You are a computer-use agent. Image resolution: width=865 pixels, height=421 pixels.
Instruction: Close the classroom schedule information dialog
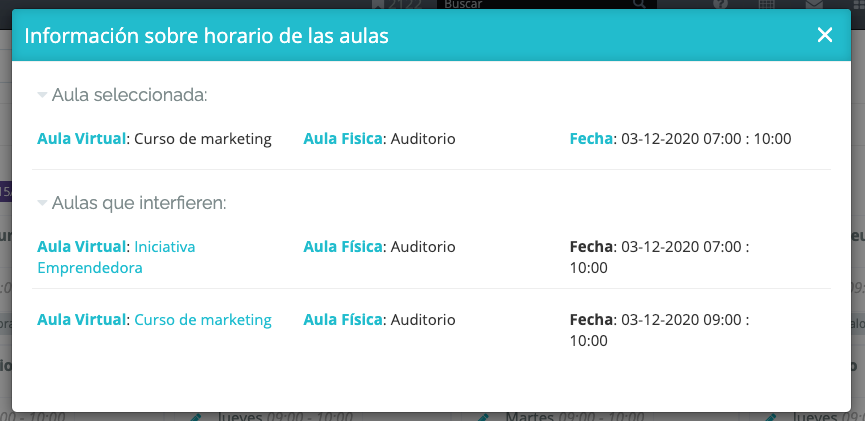pyautogui.click(x=825, y=35)
